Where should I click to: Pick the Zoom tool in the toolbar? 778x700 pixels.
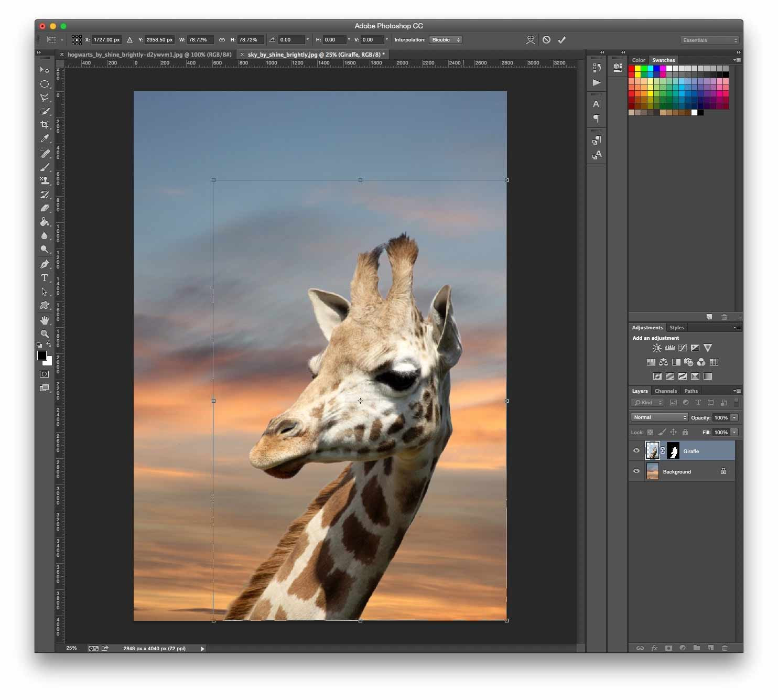click(45, 334)
